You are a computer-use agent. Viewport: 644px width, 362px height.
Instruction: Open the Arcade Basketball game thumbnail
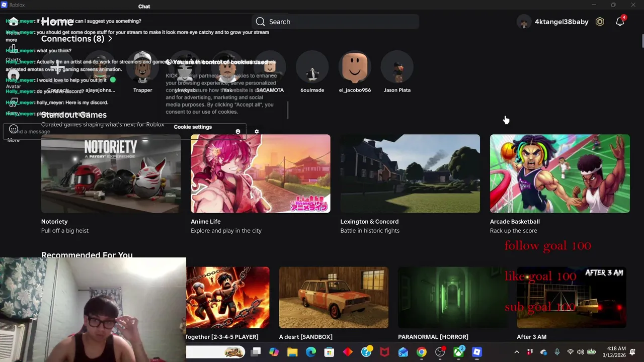click(559, 173)
